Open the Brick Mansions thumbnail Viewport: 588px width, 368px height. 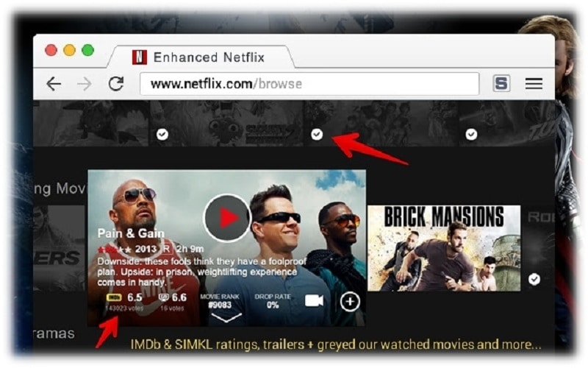(x=444, y=248)
